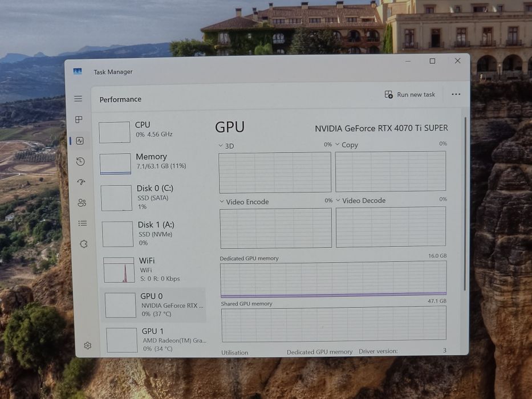Open the Details list page icon
The width and height of the screenshot is (532, 399).
coord(83,223)
